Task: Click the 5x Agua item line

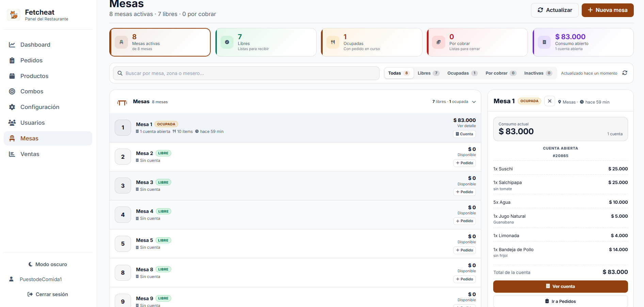Action: (x=560, y=202)
